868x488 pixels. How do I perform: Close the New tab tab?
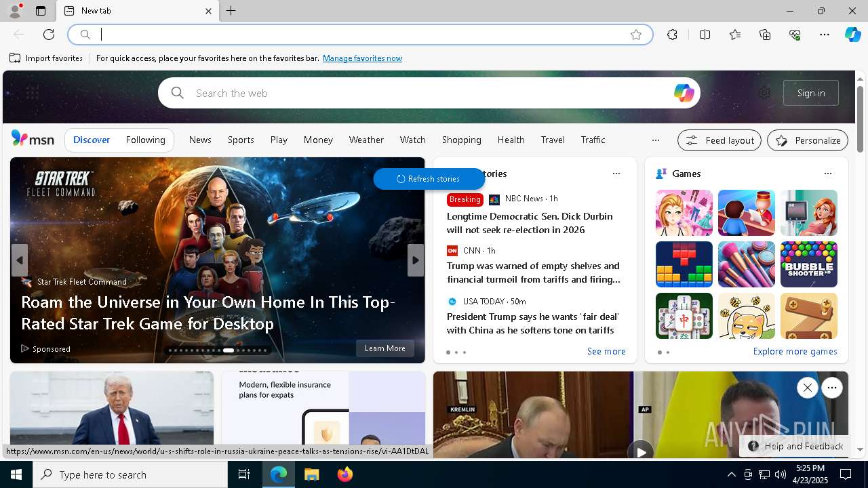(x=208, y=11)
